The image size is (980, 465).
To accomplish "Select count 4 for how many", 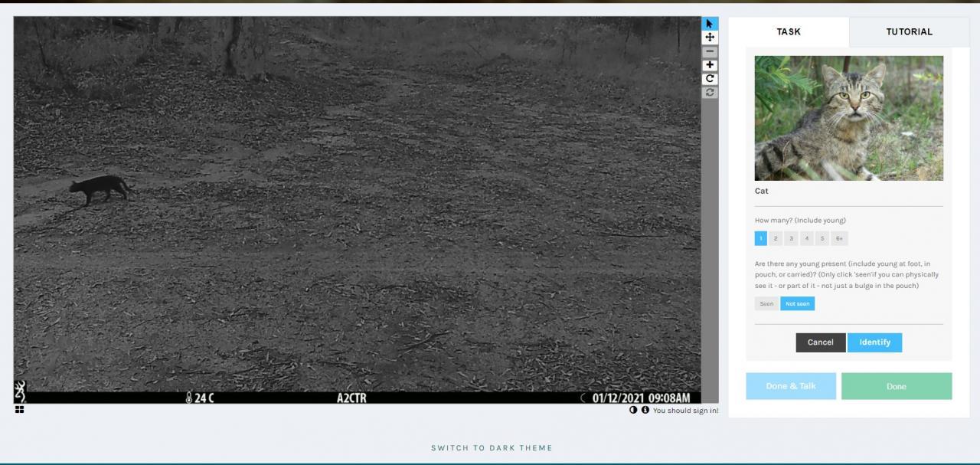I will click(x=806, y=238).
